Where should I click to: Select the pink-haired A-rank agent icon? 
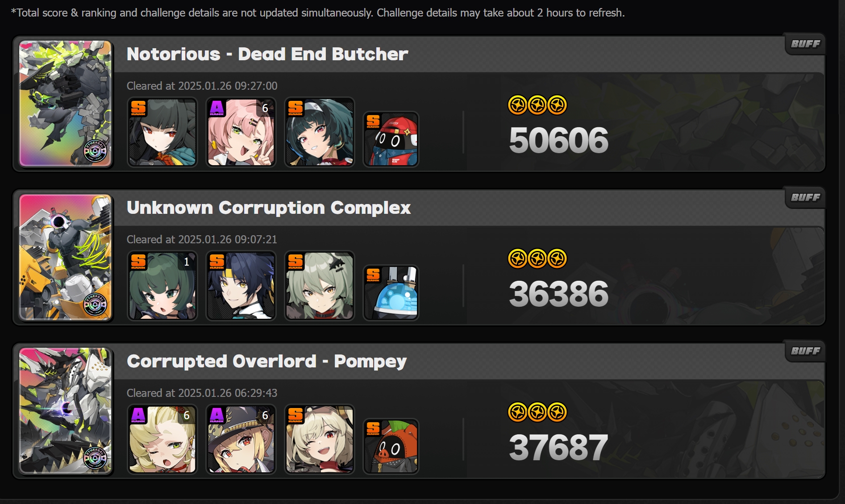[241, 132]
